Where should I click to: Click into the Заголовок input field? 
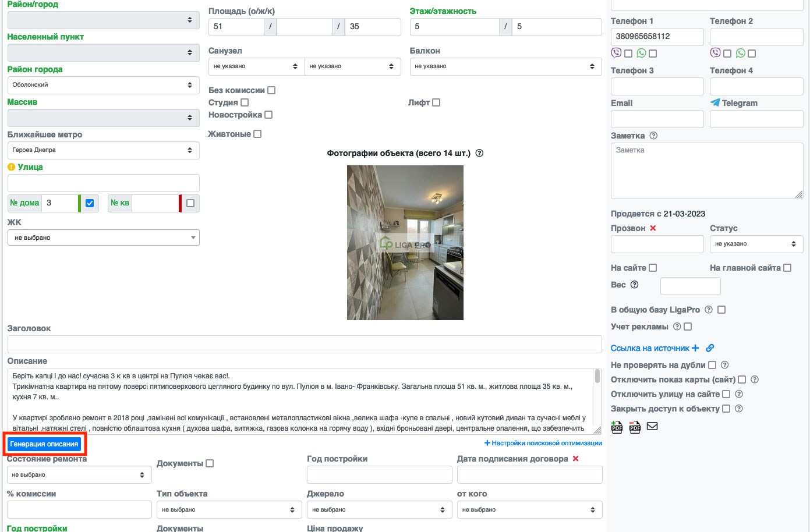coord(304,344)
